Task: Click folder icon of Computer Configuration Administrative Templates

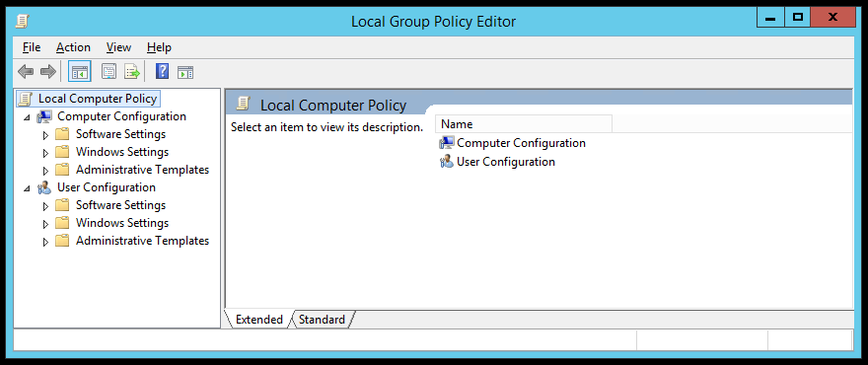Action: coord(62,170)
